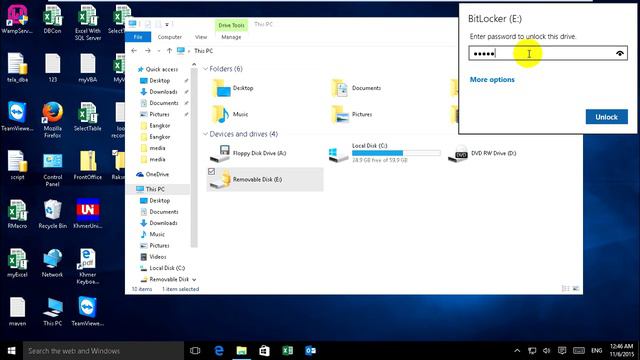Switch to the Computer ribbon tab
This screenshot has height=360, width=640.
click(x=170, y=37)
